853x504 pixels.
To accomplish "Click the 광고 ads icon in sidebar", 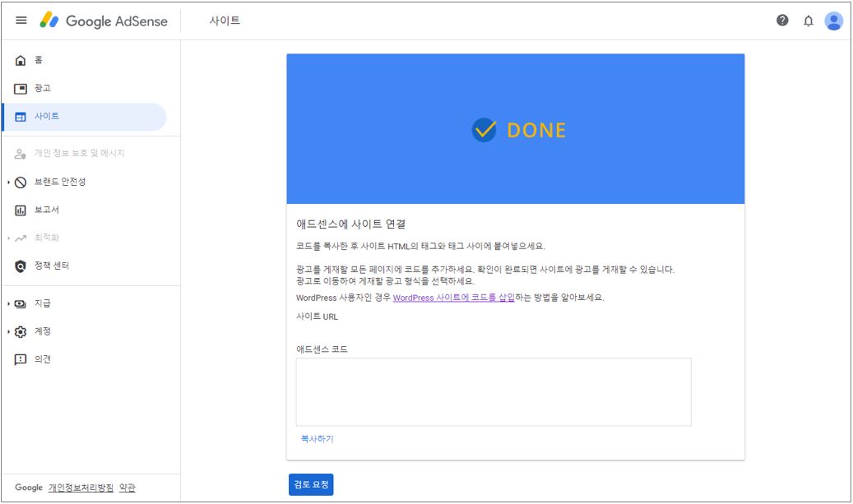I will pyautogui.click(x=21, y=89).
